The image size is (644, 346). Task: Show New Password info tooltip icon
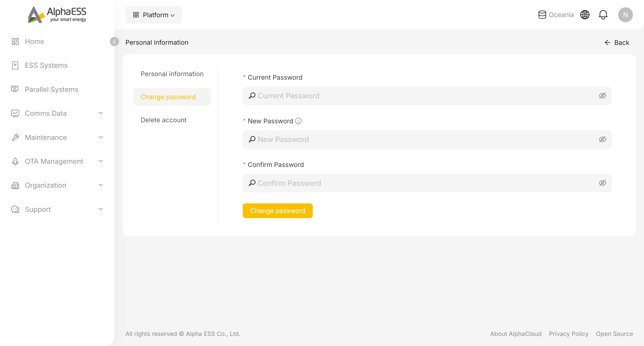(298, 121)
